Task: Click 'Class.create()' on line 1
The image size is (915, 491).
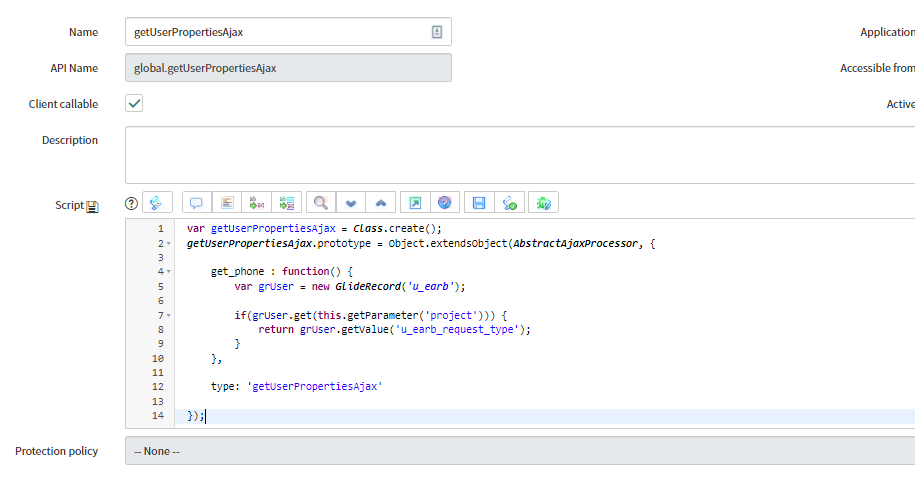Action: [x=397, y=228]
